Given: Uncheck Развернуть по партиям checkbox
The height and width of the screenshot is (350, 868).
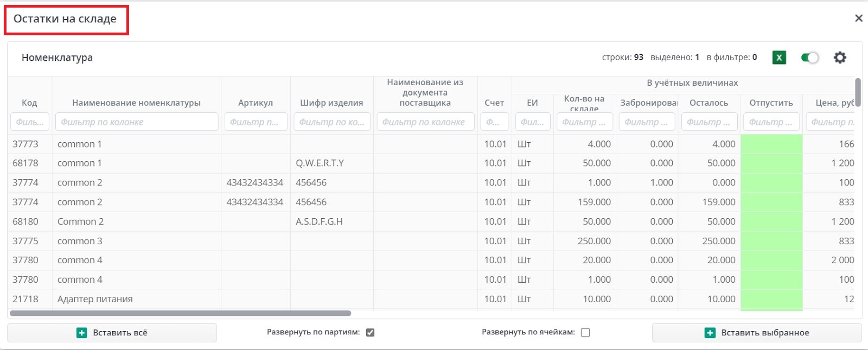Looking at the screenshot, I should coord(370,333).
